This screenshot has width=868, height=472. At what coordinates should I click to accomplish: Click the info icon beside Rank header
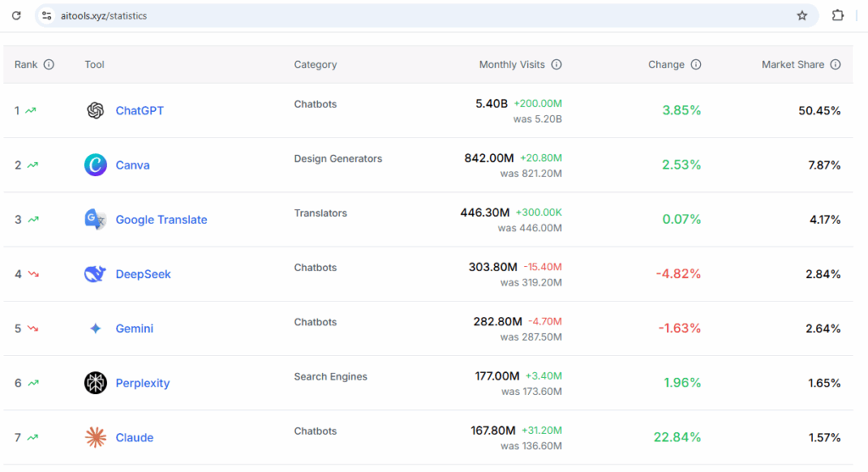pos(48,64)
